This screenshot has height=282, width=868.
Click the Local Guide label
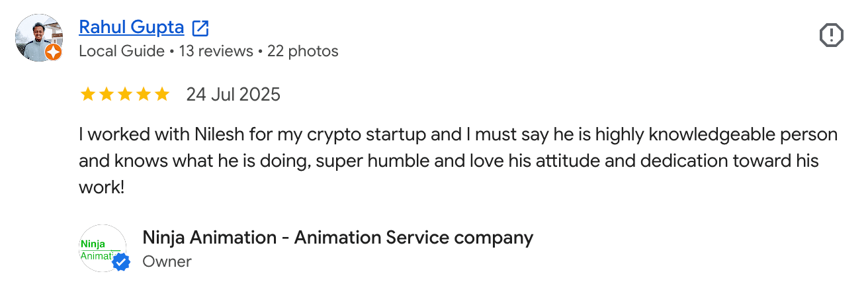click(x=122, y=51)
